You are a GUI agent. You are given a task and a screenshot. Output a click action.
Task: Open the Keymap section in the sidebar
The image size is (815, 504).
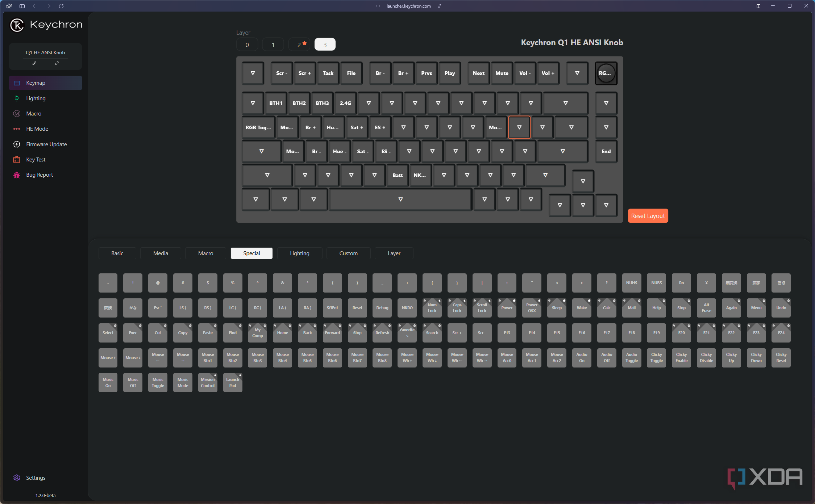[x=45, y=83]
